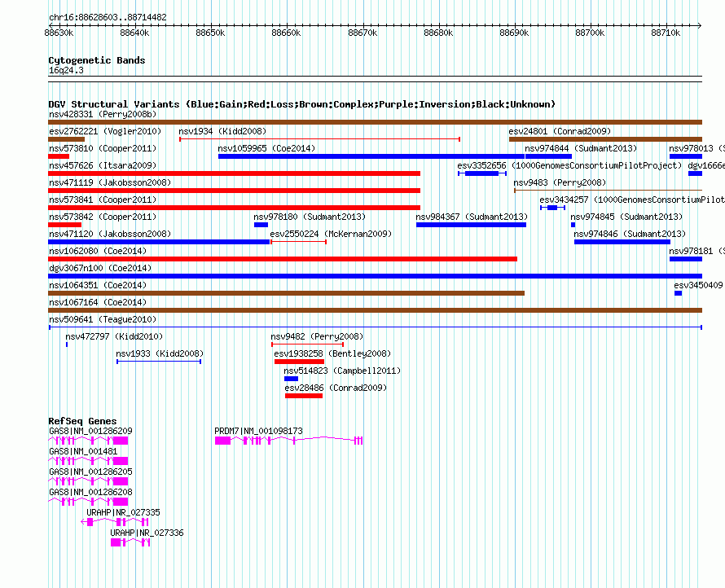Viewport: 725px width, 588px height.
Task: Select the nsv471119 (Jakobsson2008) variant label
Action: click(110, 182)
